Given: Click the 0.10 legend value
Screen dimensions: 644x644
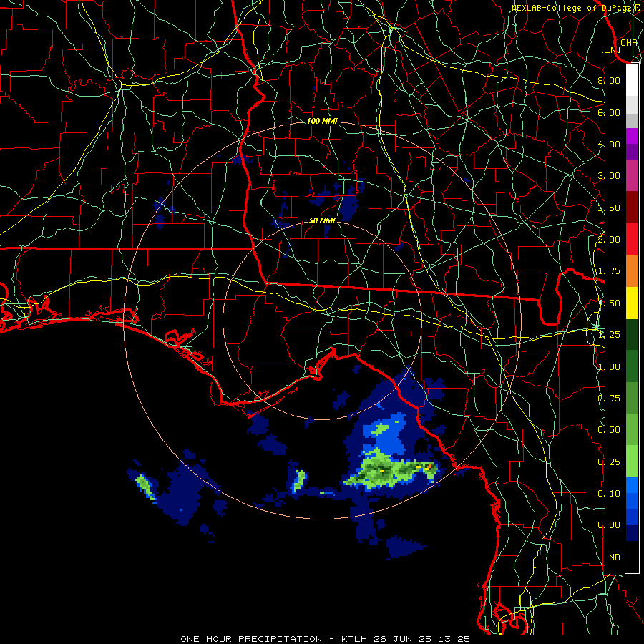Looking at the screenshot, I should [609, 494].
